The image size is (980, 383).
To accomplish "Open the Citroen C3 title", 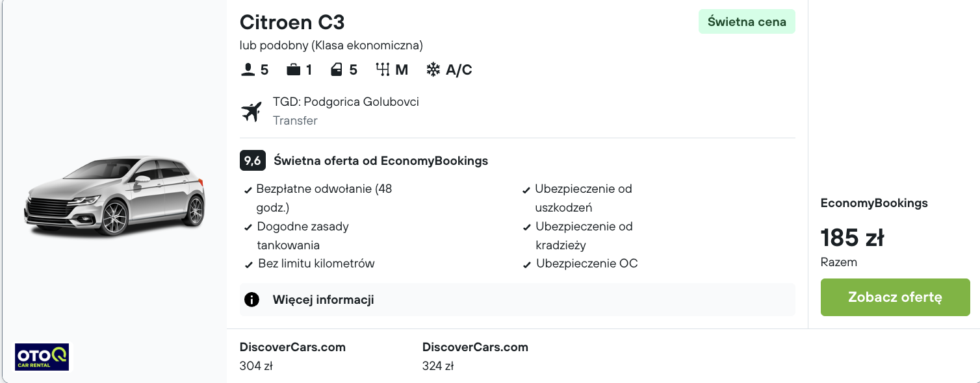I will pyautogui.click(x=292, y=22).
